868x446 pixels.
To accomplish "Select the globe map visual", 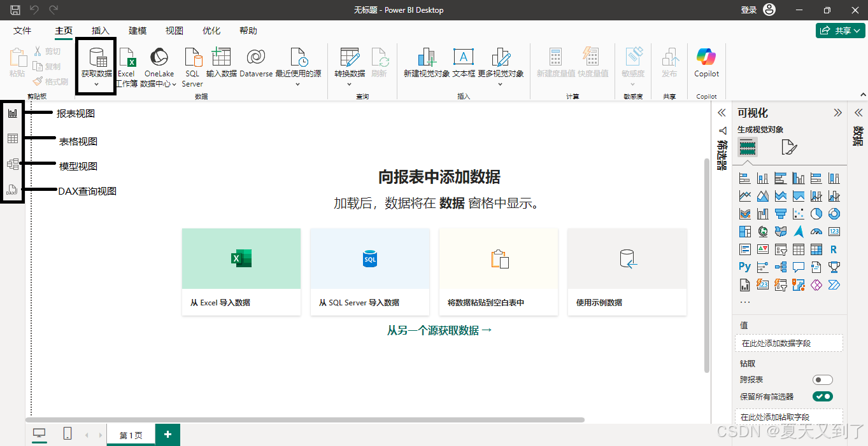I will click(763, 231).
